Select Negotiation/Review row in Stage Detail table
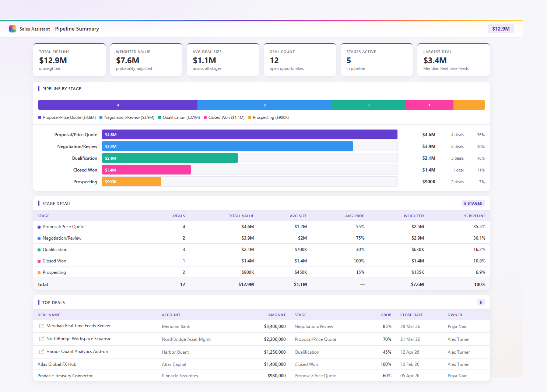547x392 pixels. tap(262, 238)
